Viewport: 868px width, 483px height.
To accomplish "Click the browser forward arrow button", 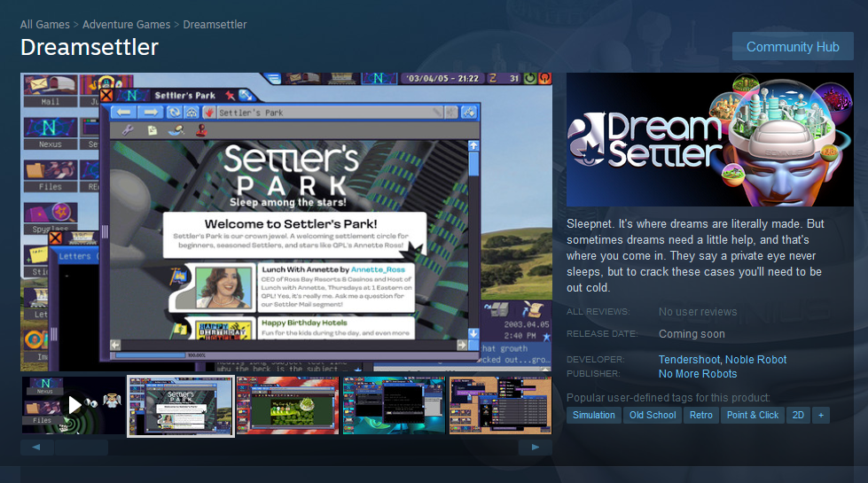I will coord(150,113).
